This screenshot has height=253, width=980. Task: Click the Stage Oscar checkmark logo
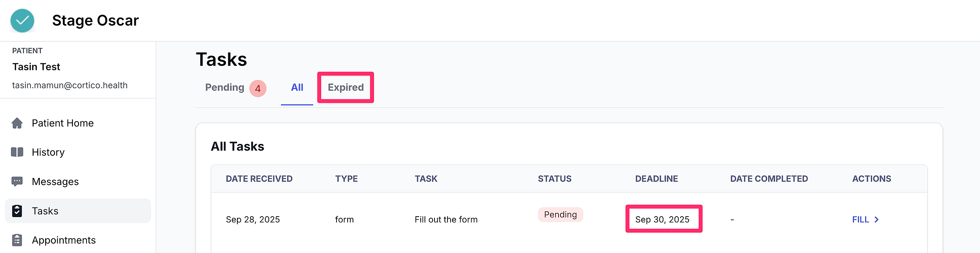pyautogui.click(x=22, y=21)
